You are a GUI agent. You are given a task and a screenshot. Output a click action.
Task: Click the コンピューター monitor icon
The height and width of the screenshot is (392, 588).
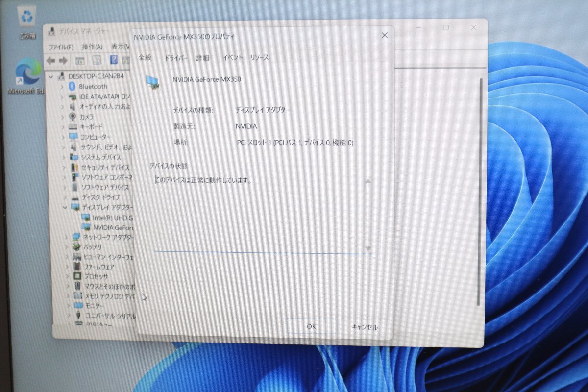click(73, 137)
